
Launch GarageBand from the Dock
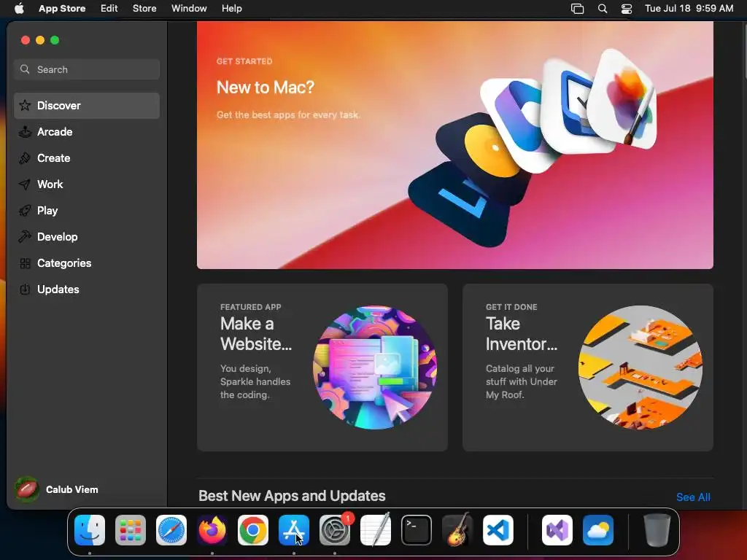click(457, 530)
